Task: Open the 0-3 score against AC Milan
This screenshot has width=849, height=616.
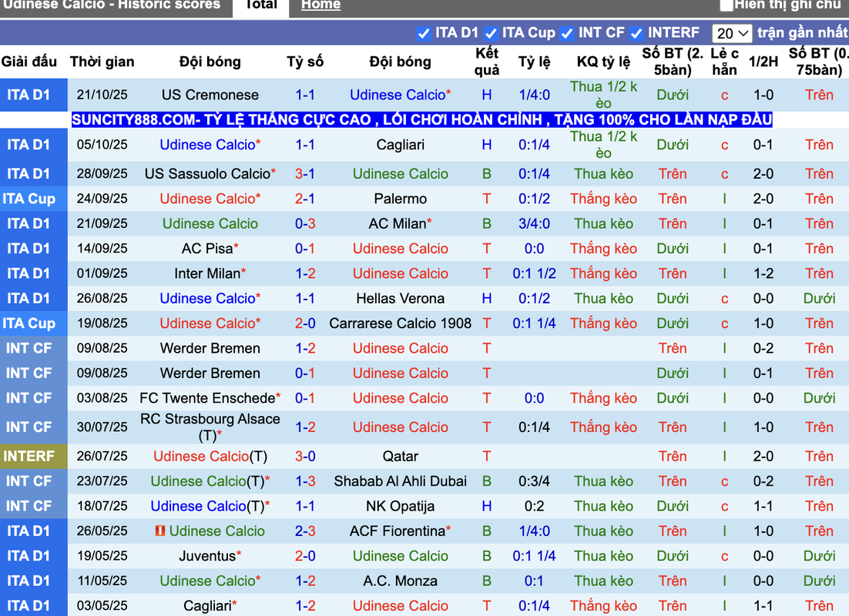Action: coord(305,223)
